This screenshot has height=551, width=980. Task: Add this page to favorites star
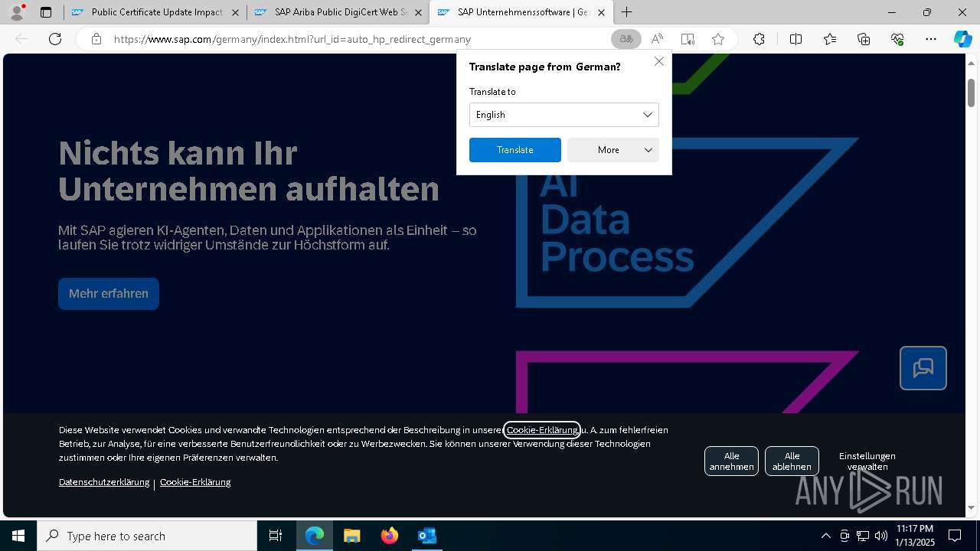point(718,39)
